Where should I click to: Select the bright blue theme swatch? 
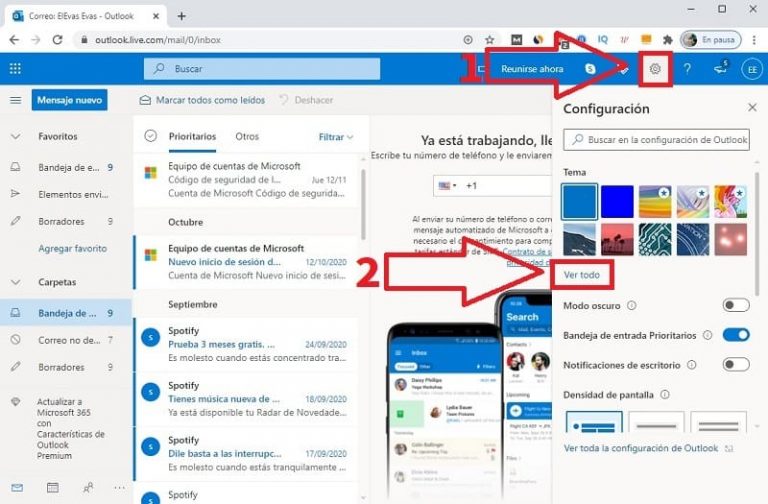(x=617, y=201)
